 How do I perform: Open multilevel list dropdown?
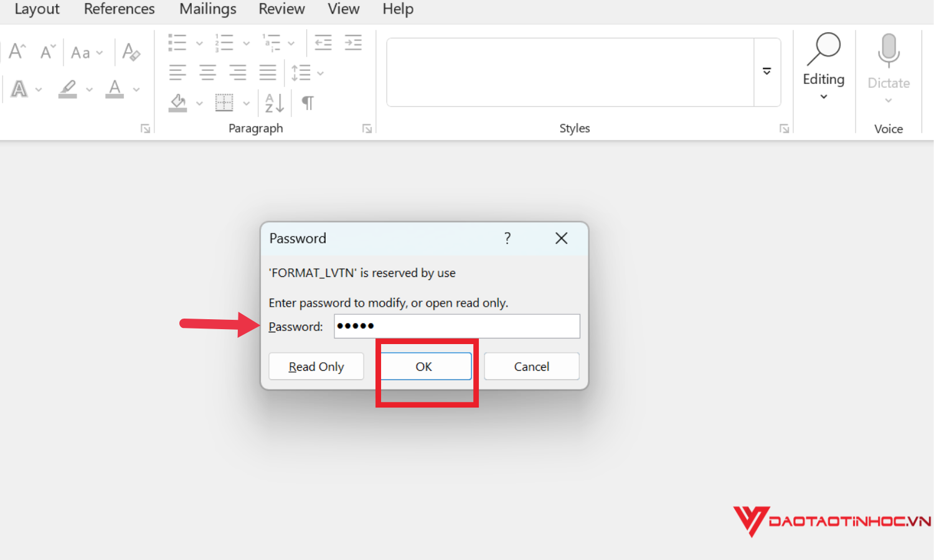tap(291, 44)
